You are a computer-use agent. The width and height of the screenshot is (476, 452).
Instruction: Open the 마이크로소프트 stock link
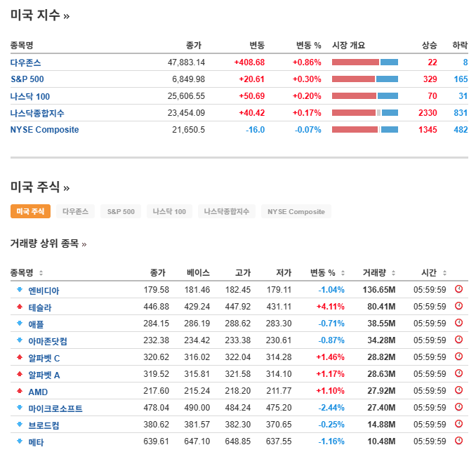click(x=55, y=408)
